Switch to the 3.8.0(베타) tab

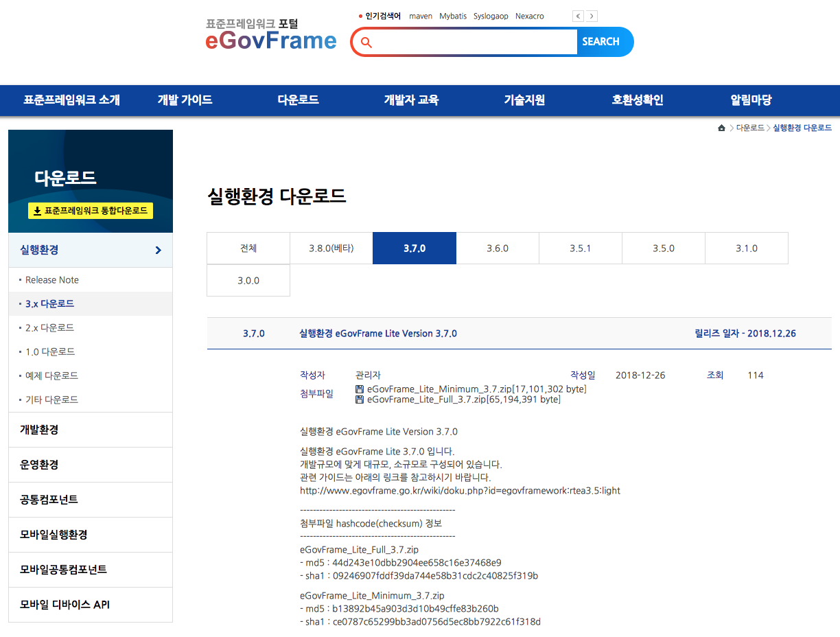pos(331,248)
